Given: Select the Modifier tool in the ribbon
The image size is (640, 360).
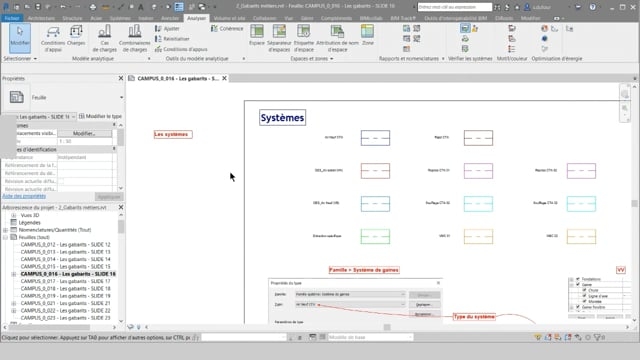Looking at the screenshot, I should [20, 38].
